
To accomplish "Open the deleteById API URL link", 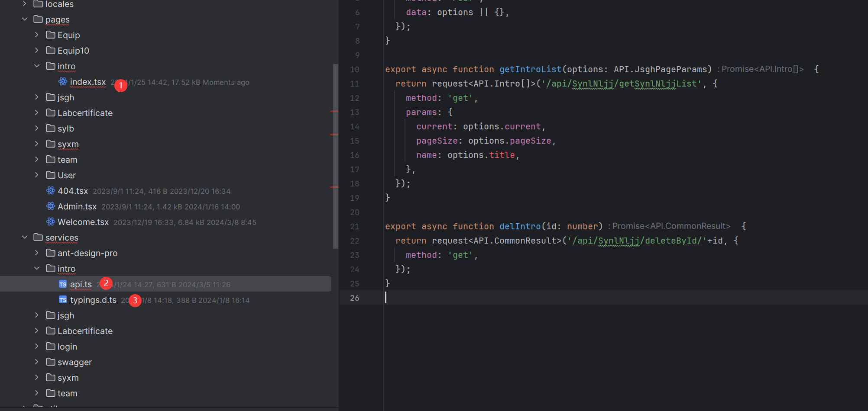I will click(637, 241).
